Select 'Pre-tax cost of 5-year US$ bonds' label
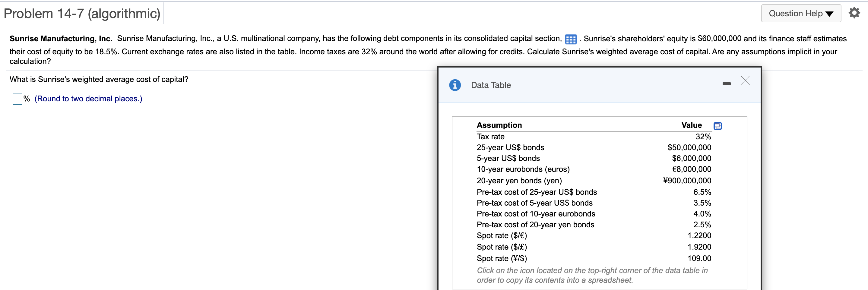The image size is (868, 290). coord(534,203)
